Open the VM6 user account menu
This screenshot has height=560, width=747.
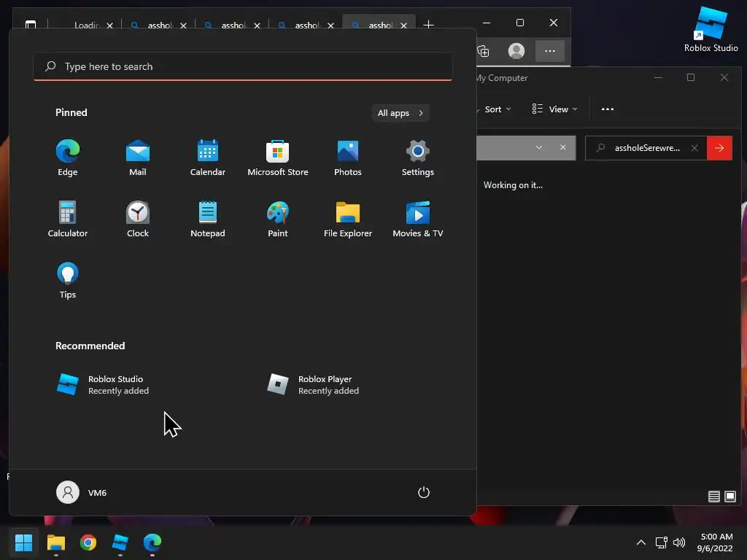click(x=82, y=492)
